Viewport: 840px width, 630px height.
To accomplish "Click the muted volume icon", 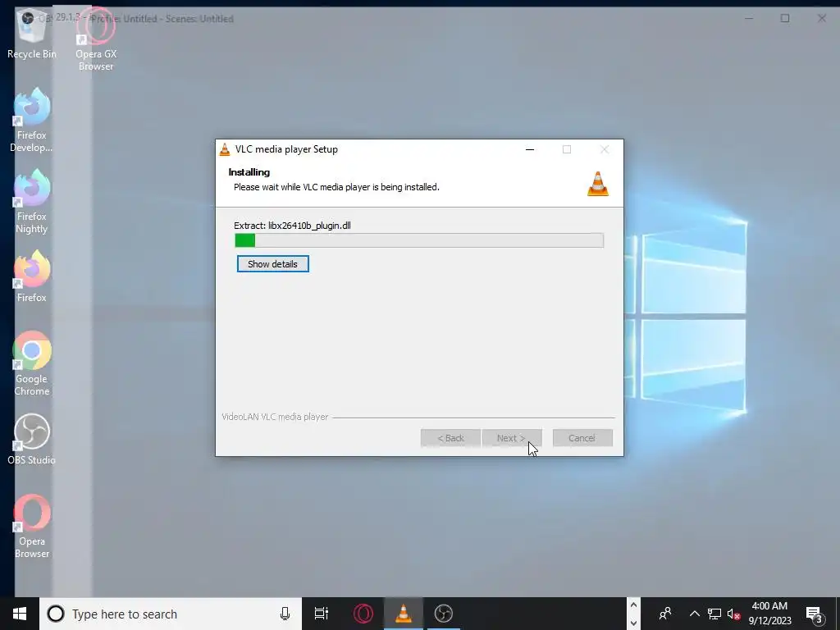I will coord(734,614).
